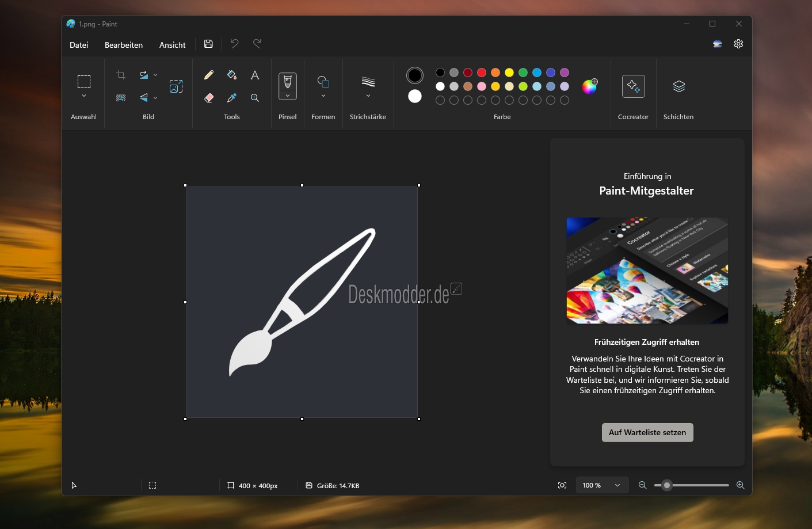Select primary color black circle

tap(415, 75)
